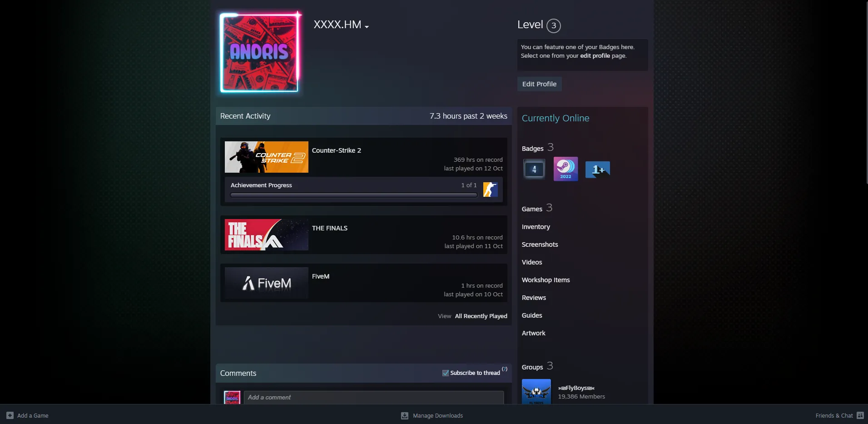Open THE FINALS title link
This screenshot has height=424, width=868.
[330, 228]
